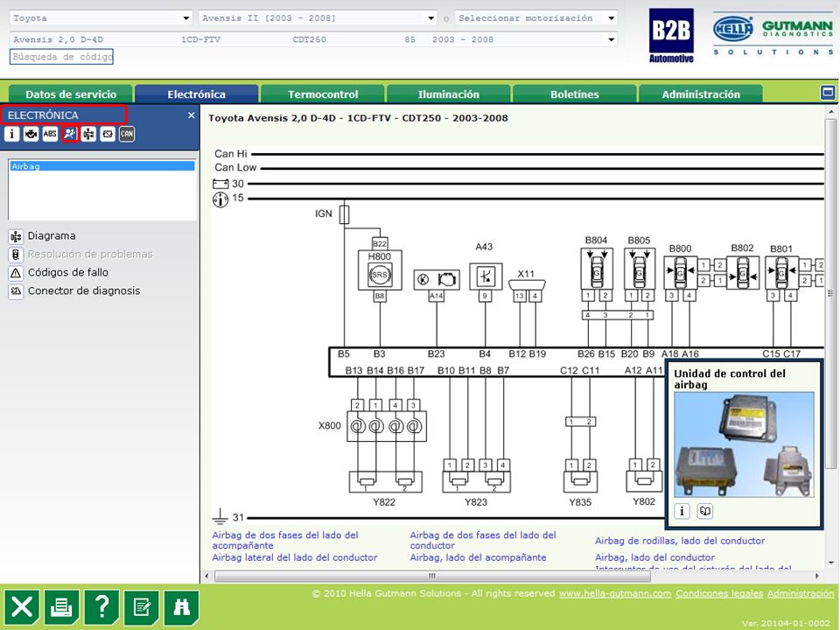Open link Airbag lateral del lado del conductor
This screenshot has height=630, width=840.
(295, 557)
